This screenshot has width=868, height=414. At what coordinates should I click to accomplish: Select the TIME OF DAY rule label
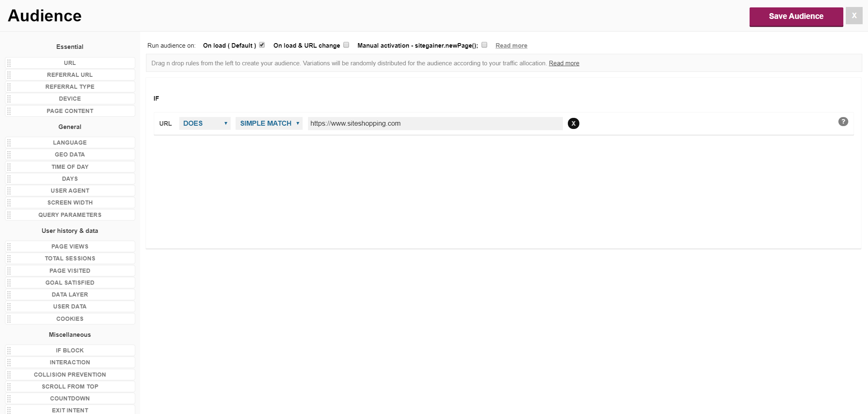(x=70, y=167)
